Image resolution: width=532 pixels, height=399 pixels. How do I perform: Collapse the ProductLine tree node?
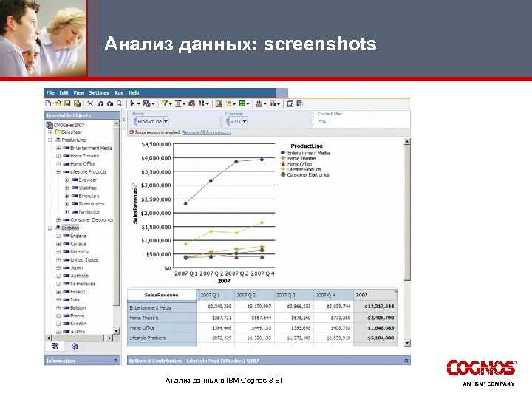(x=50, y=140)
